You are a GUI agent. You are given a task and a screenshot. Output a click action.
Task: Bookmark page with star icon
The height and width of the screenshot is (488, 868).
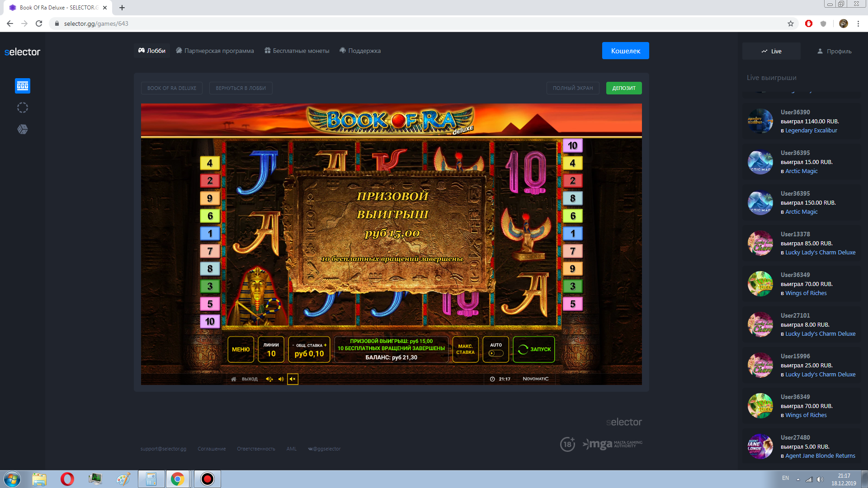coord(791,23)
